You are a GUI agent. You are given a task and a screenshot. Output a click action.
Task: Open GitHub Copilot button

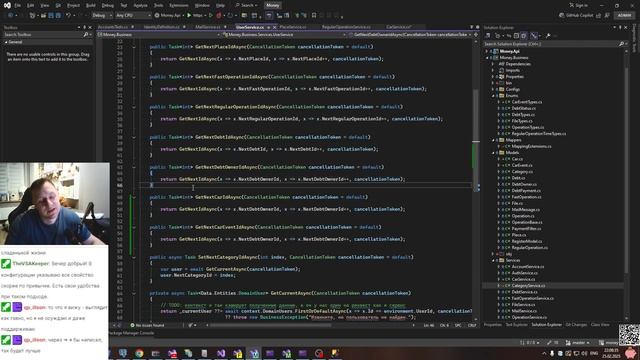[x=576, y=15]
